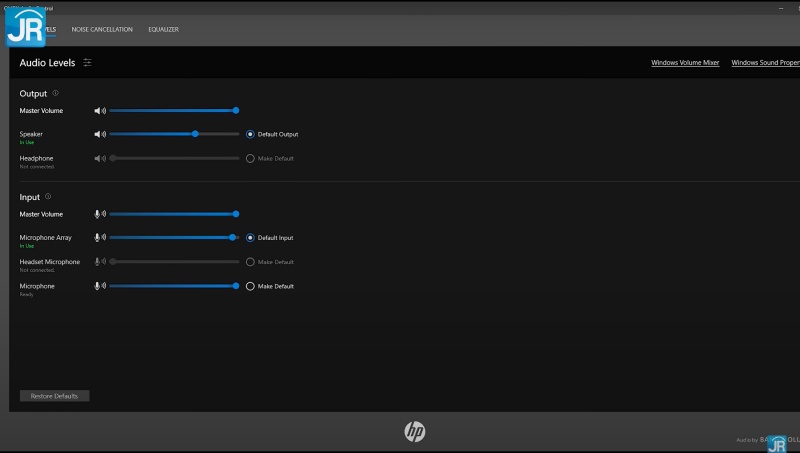This screenshot has width=800, height=453.
Task: Click the Speaker volume slider handle
Action: [x=195, y=134]
